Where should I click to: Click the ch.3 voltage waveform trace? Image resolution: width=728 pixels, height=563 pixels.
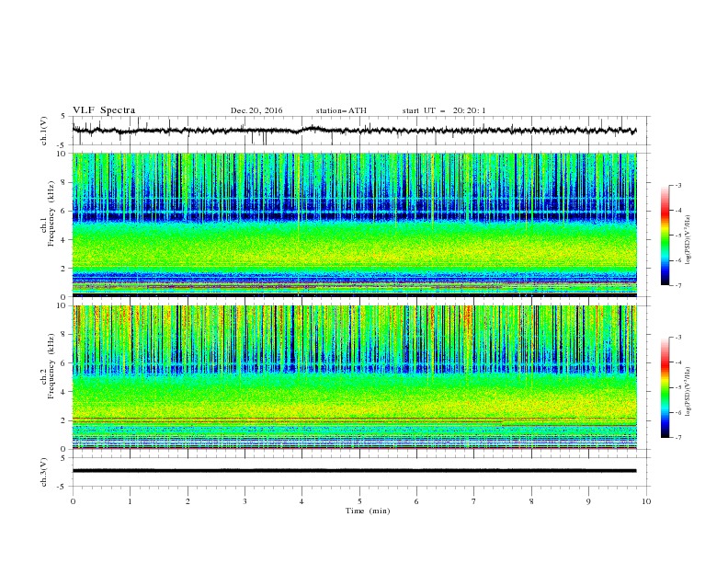coord(354,471)
